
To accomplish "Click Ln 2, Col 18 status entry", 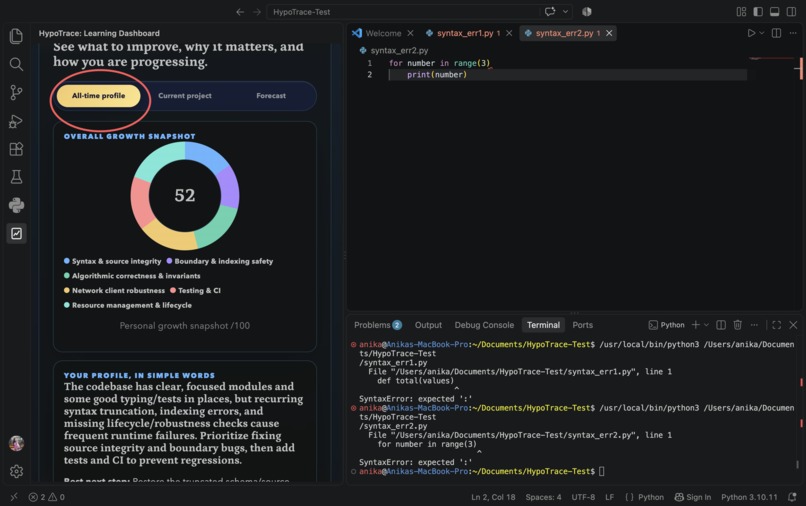I will [493, 497].
